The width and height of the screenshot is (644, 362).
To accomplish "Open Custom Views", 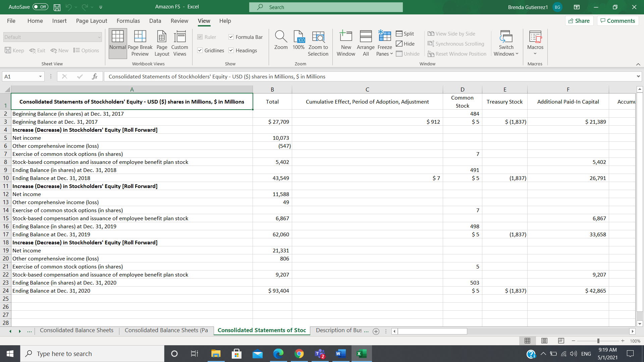I will coord(180,43).
